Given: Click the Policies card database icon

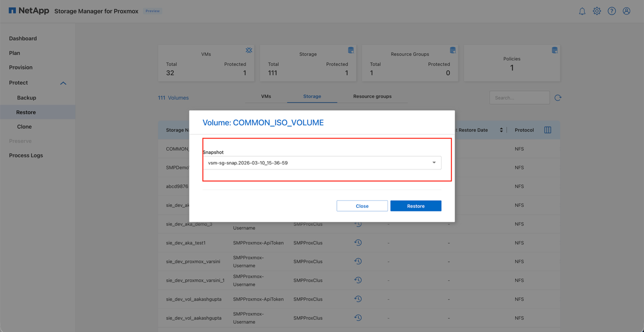Looking at the screenshot, I should pyautogui.click(x=554, y=50).
